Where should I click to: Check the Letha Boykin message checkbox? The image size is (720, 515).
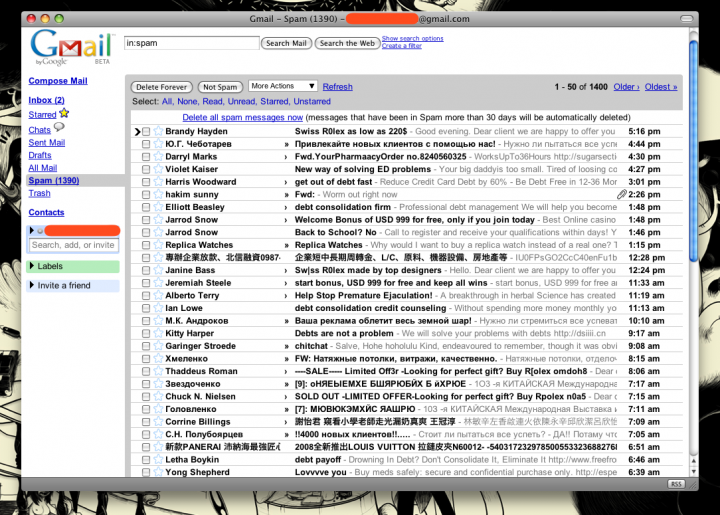pyautogui.click(x=146, y=459)
